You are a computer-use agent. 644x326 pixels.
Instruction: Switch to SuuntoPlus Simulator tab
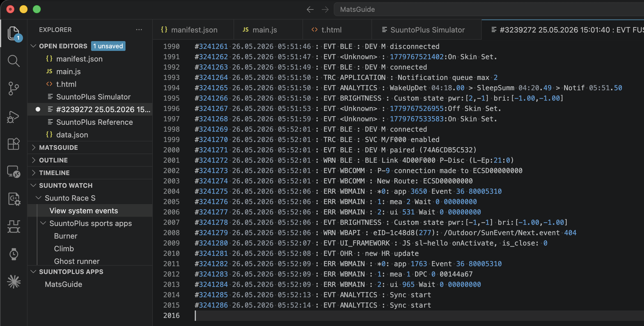coord(427,30)
